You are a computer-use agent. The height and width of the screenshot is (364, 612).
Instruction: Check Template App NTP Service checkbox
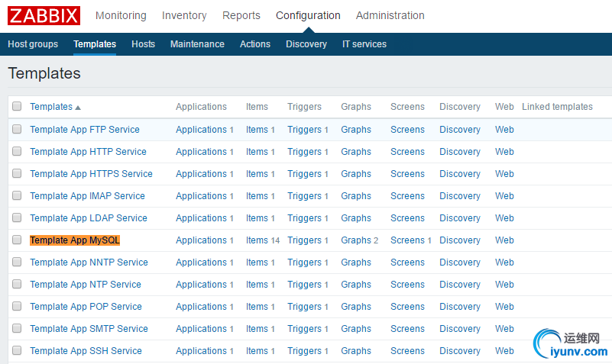[17, 284]
